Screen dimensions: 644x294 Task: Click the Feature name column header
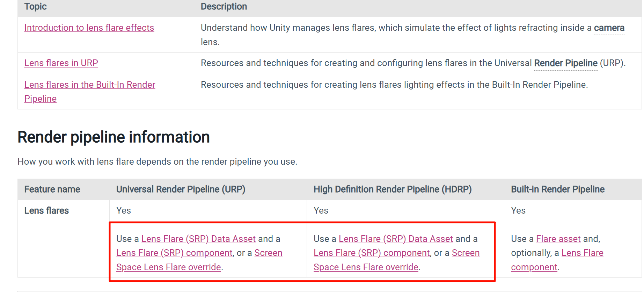tap(52, 189)
